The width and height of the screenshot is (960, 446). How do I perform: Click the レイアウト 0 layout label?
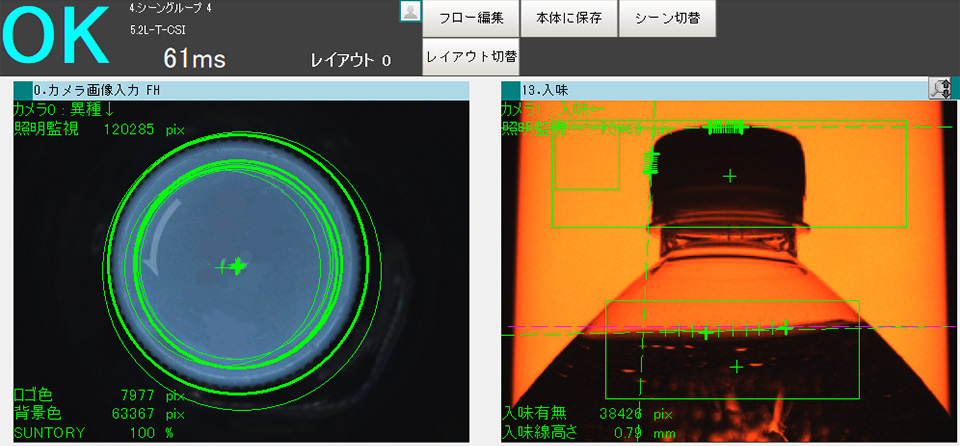[350, 61]
